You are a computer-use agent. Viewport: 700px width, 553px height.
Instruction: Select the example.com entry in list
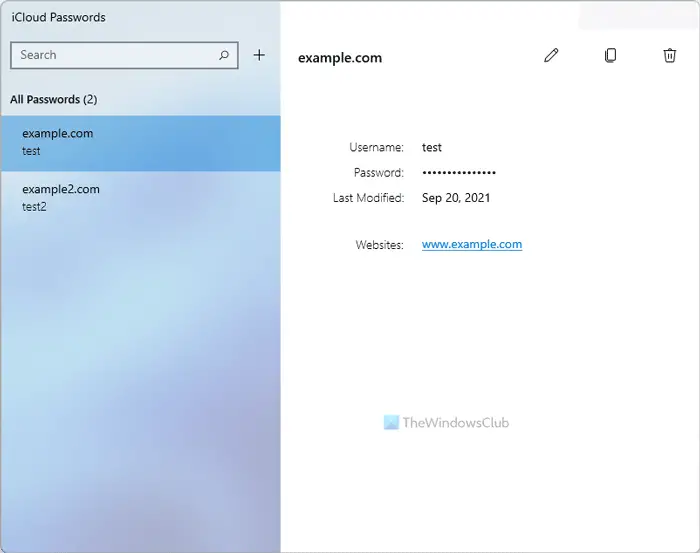[x=141, y=143]
